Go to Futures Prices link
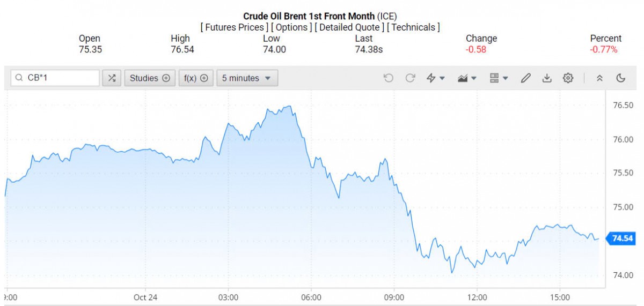644x306 pixels. (234, 27)
